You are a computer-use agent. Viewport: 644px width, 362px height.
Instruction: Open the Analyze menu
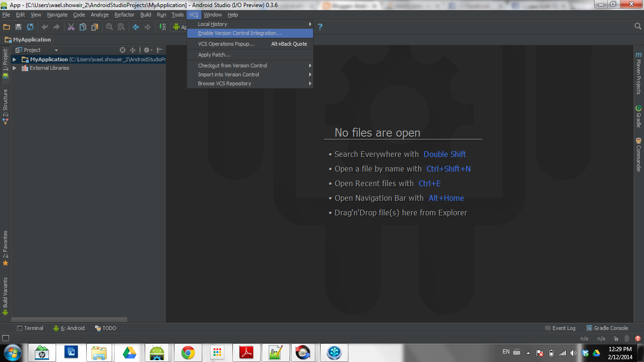pos(99,15)
